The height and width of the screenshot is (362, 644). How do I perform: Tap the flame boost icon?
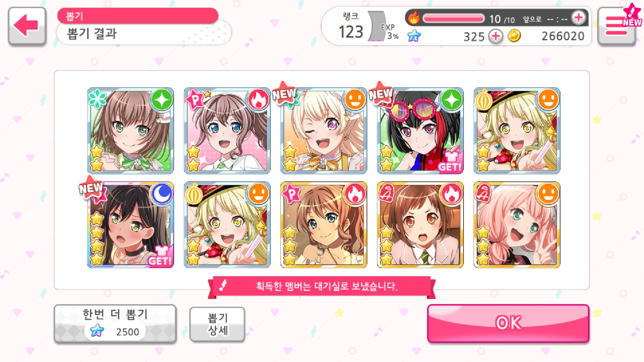[x=414, y=18]
